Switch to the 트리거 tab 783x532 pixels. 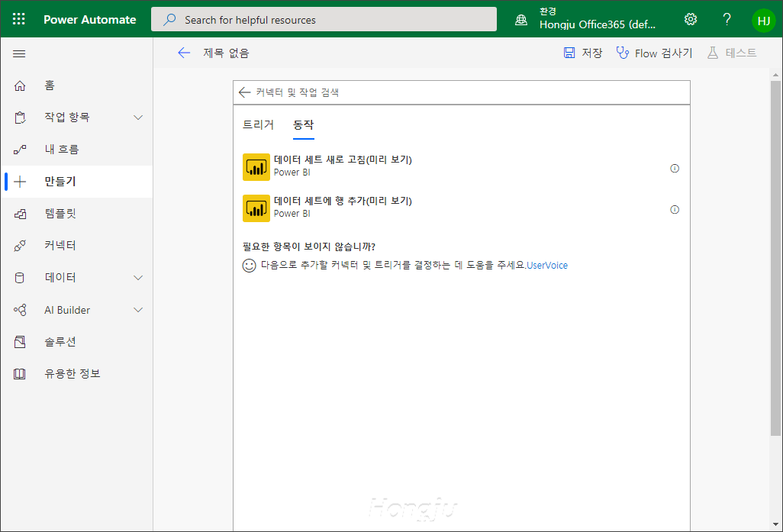pos(258,125)
